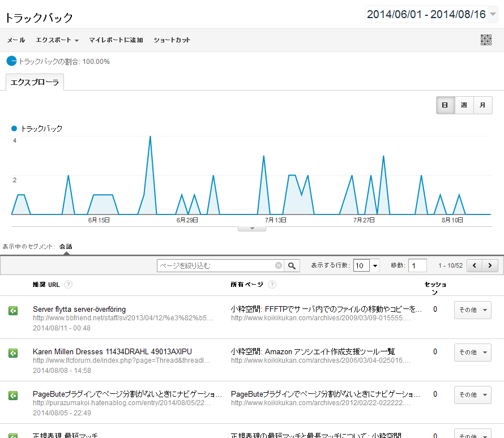
Task: Open その他 dropdown for Karen Millen row
Action: (x=472, y=352)
